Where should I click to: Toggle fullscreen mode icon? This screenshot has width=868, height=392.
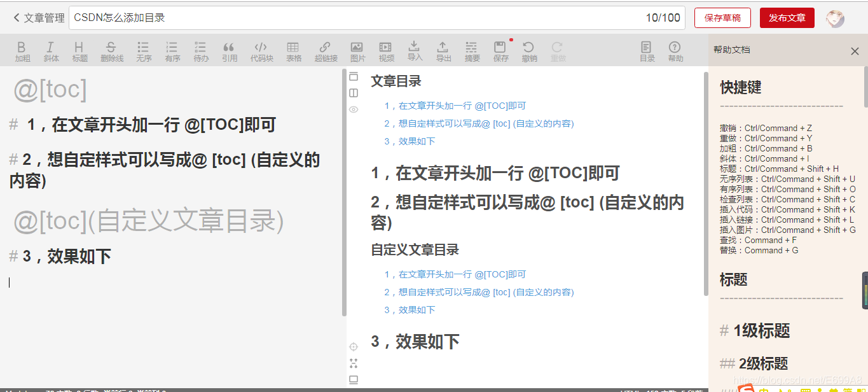(354, 363)
